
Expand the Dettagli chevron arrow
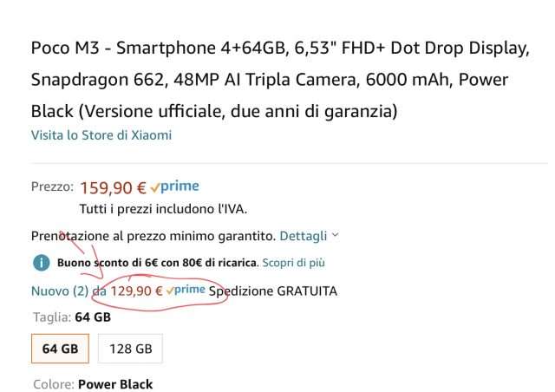(336, 235)
